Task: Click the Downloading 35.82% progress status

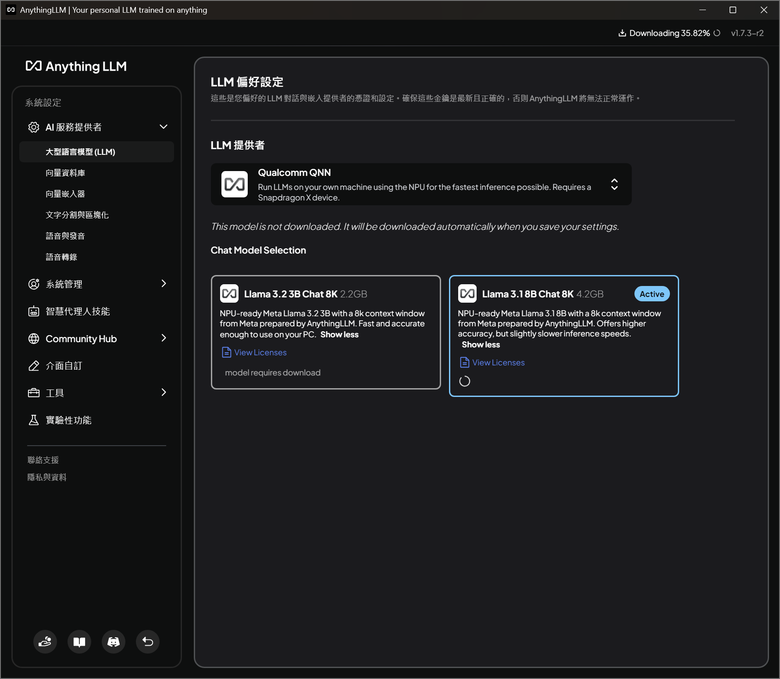Action: [669, 33]
